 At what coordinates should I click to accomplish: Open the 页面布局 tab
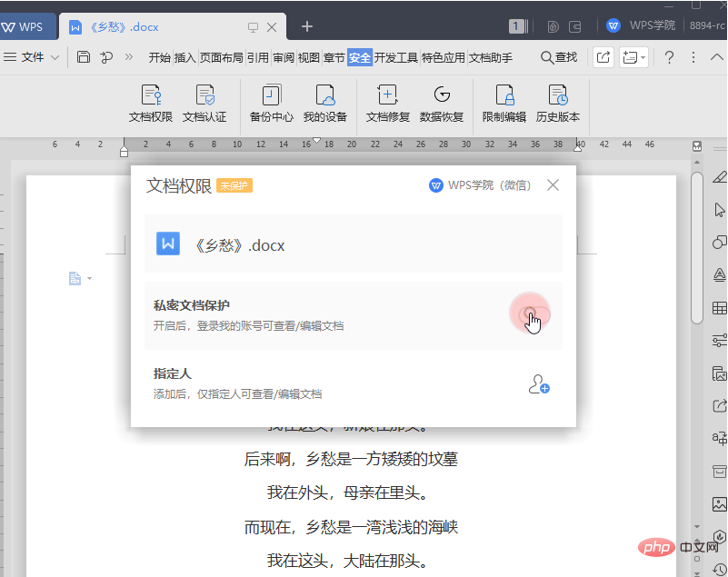click(x=222, y=57)
